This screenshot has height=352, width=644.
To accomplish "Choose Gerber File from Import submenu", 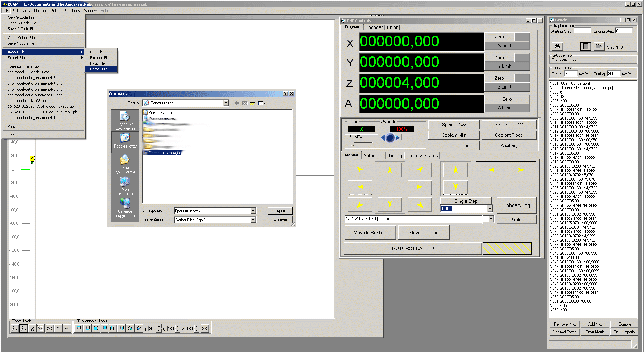I will [x=101, y=69].
